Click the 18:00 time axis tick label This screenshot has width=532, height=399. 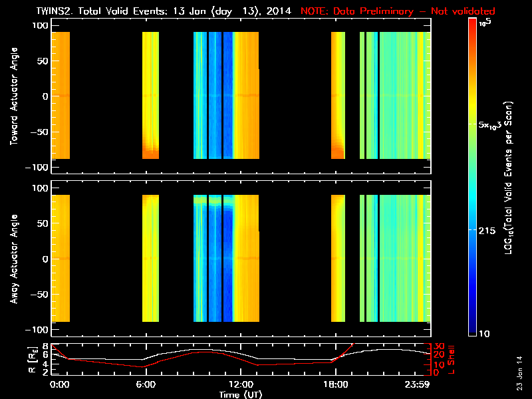coord(336,384)
